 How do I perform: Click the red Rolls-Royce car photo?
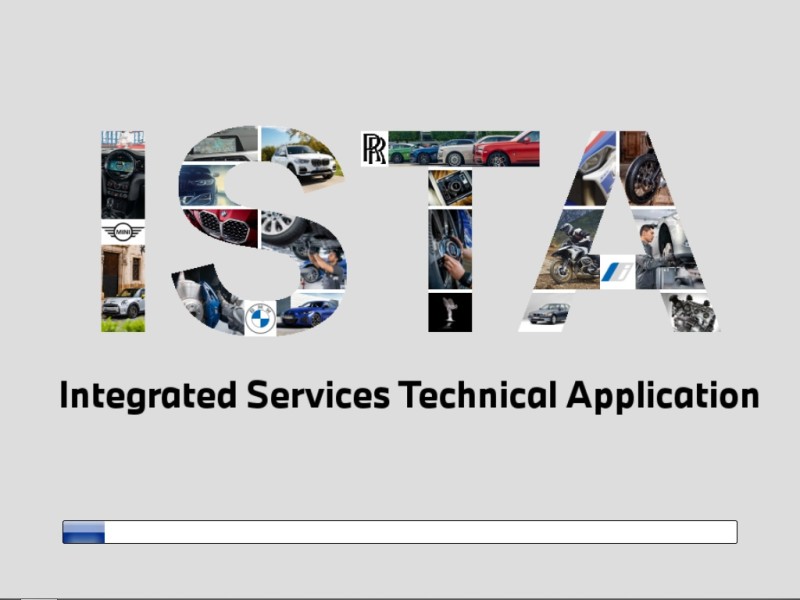pyautogui.click(x=508, y=150)
